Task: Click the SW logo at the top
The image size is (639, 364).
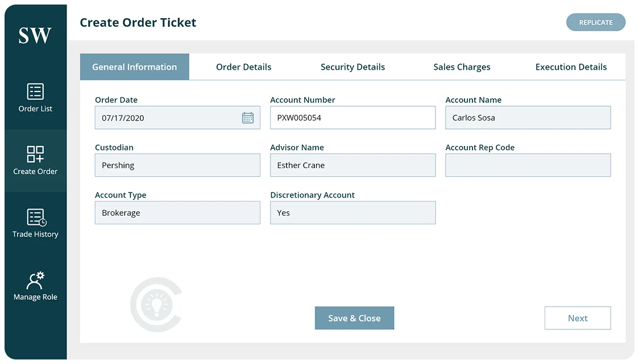Action: 35,34
